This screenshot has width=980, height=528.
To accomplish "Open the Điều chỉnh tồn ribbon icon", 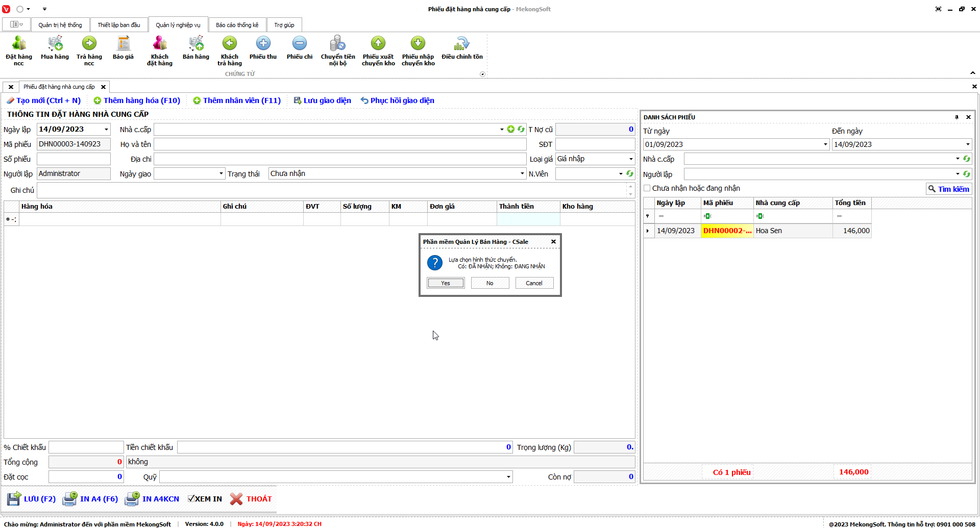I will pos(462,48).
